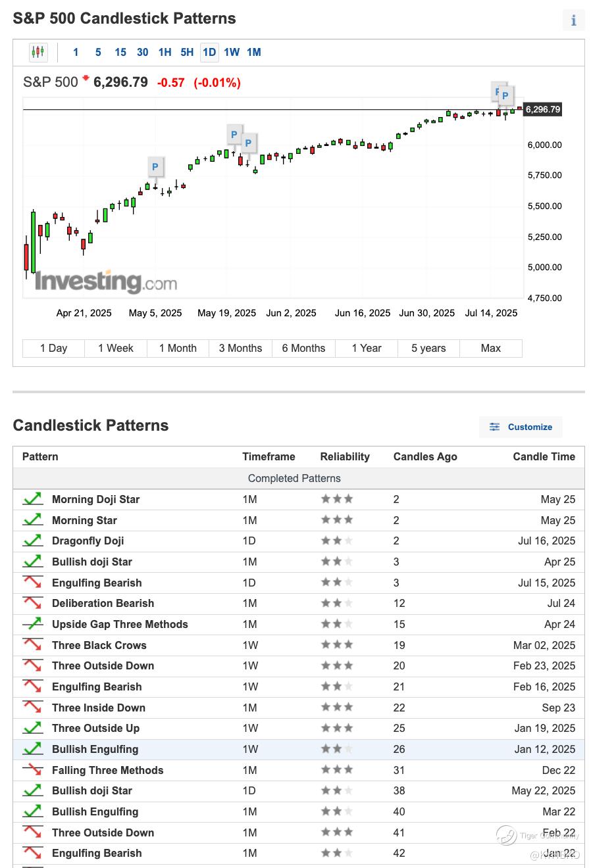The width and height of the screenshot is (591, 868).
Task: Open the Dragonfly Doji pattern
Action: 88,541
